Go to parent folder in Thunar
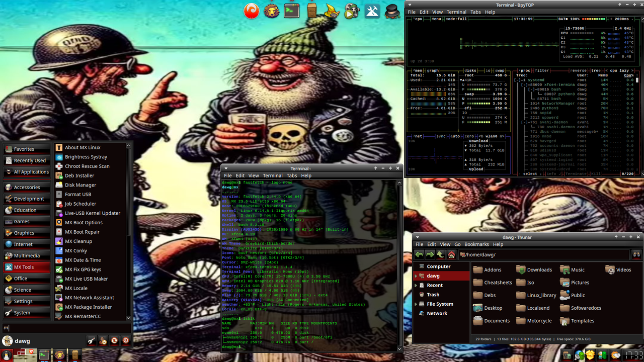 pyautogui.click(x=440, y=255)
